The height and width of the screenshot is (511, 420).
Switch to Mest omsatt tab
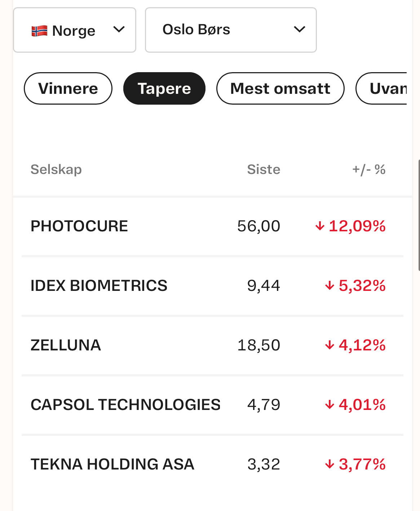[280, 88]
